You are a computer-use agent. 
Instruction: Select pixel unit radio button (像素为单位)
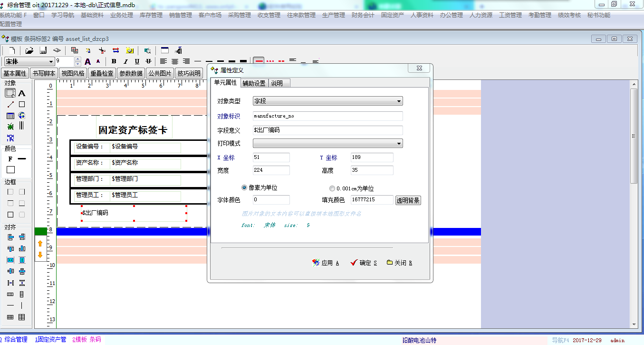pyautogui.click(x=245, y=188)
